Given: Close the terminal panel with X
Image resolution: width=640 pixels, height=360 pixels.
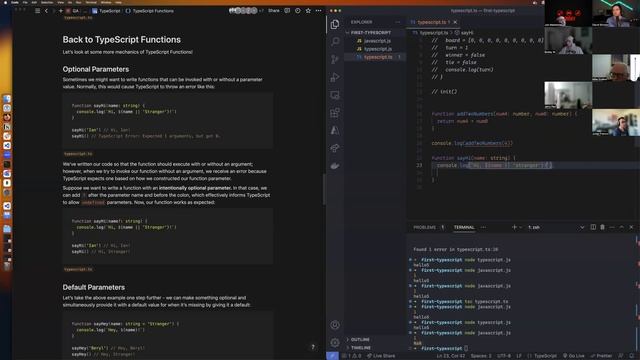Looking at the screenshot, I should [x=631, y=227].
